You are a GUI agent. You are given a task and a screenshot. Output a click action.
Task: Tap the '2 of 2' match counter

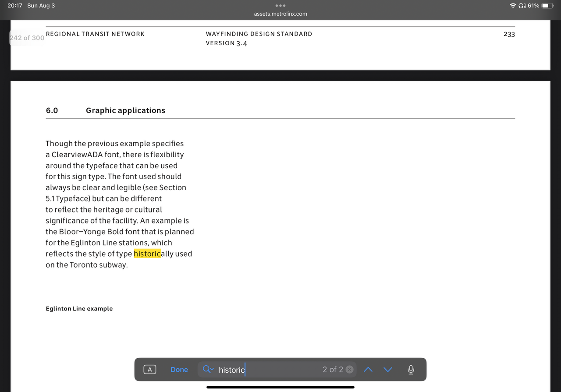pyautogui.click(x=333, y=370)
